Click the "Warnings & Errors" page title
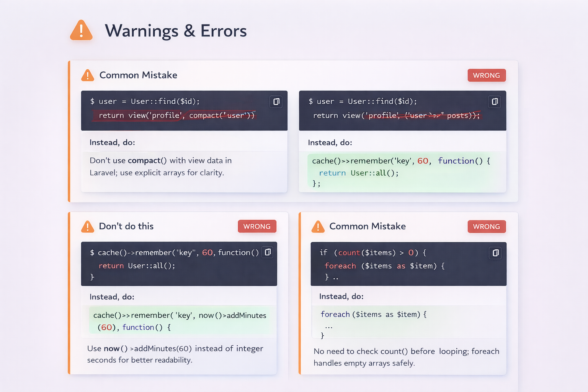This screenshot has width=588, height=392. point(176,31)
